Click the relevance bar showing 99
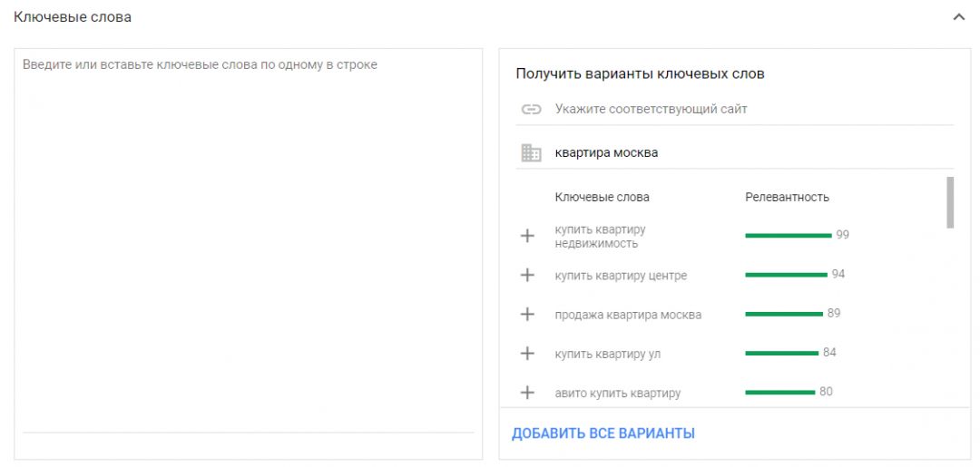The width and height of the screenshot is (980, 467). tap(789, 236)
